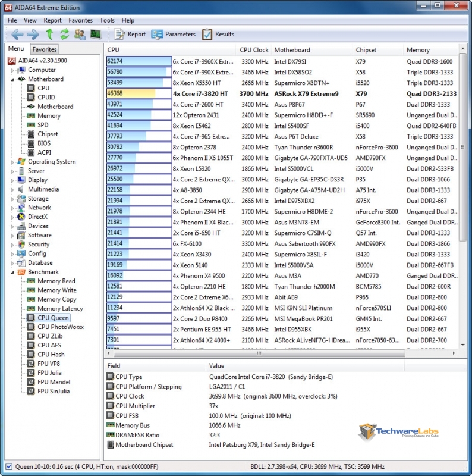Select the BIOS icon in the tree
The image size is (472, 476).
pos(31,143)
